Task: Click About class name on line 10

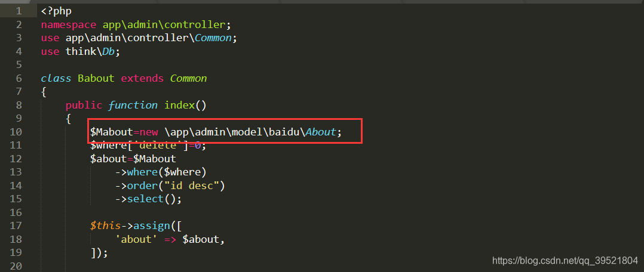Action: pos(321,132)
